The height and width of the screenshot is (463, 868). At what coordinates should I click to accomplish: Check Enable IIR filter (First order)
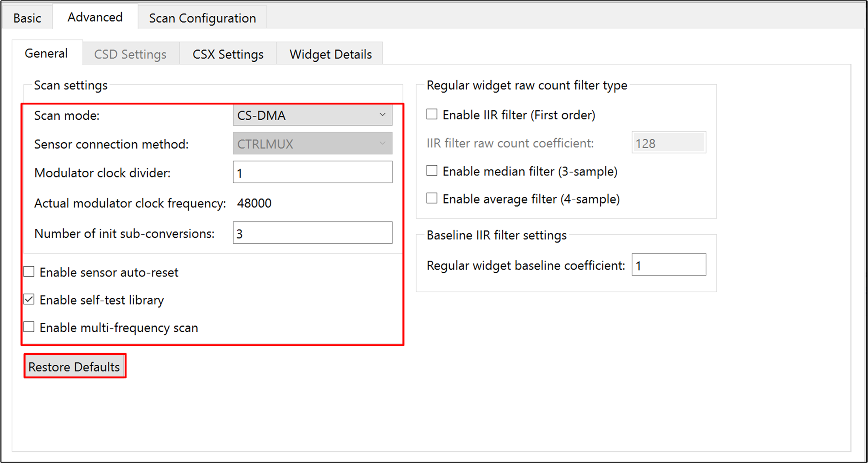(432, 114)
